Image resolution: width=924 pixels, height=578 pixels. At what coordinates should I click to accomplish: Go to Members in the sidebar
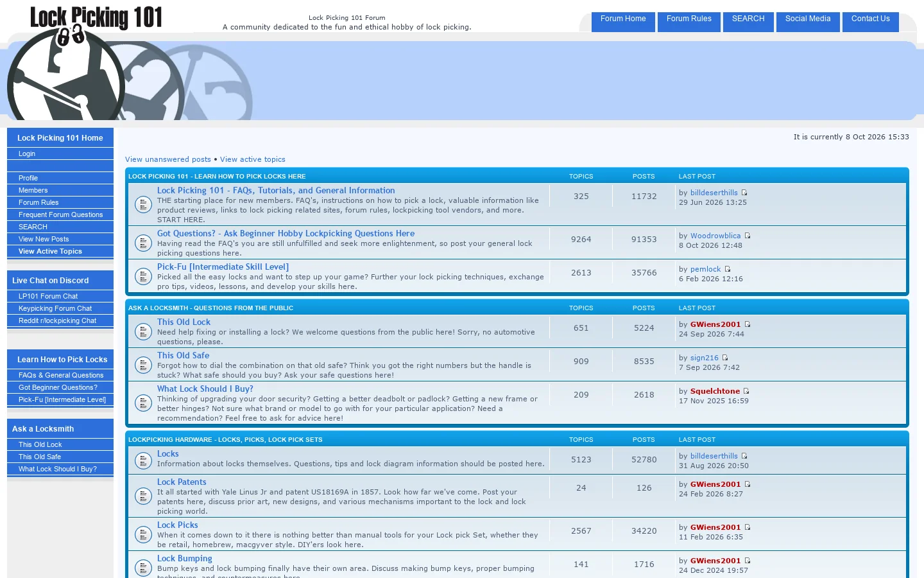[x=60, y=191]
